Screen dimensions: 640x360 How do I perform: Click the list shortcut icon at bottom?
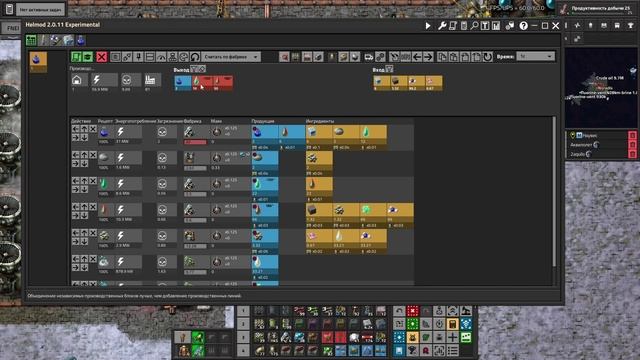[453, 350]
